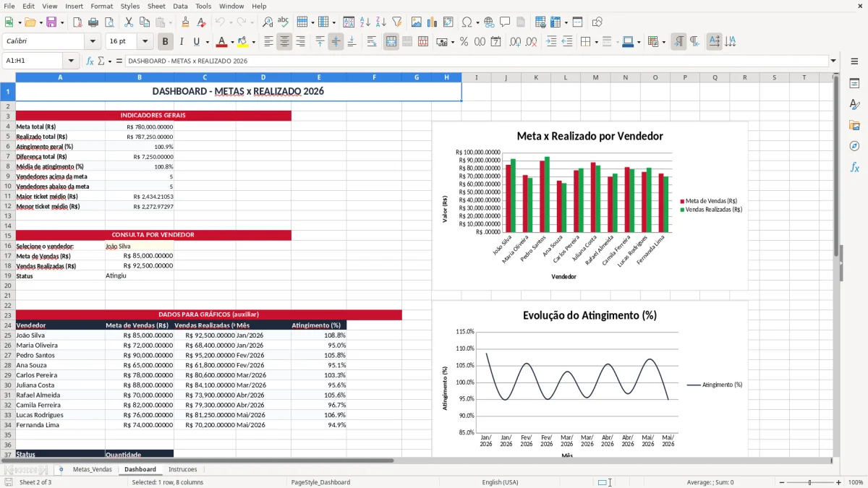
Task: Toggle Center Horizontally alignment
Action: [x=284, y=42]
